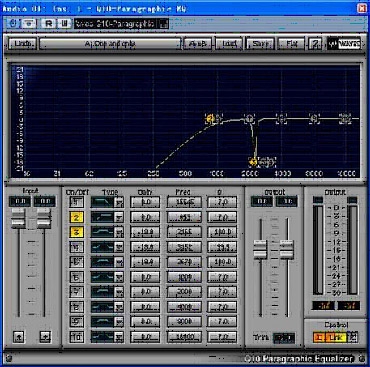The width and height of the screenshot is (370, 367).
Task: Click the left input level value box
Action: (20, 201)
